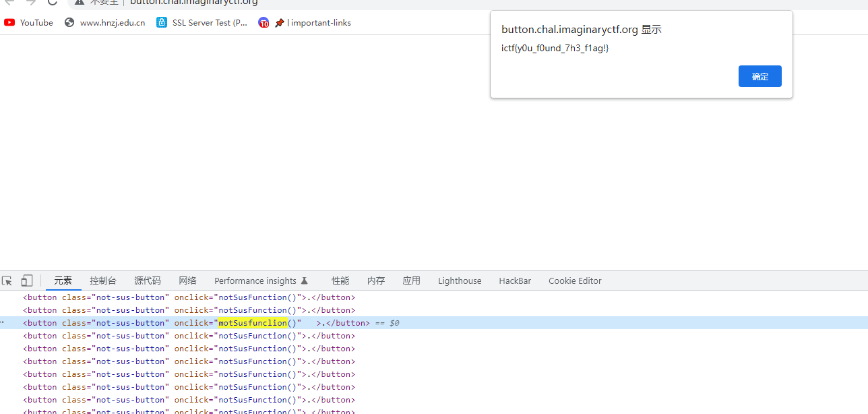Switch to the 应用 tab
868x414 pixels.
click(x=412, y=280)
